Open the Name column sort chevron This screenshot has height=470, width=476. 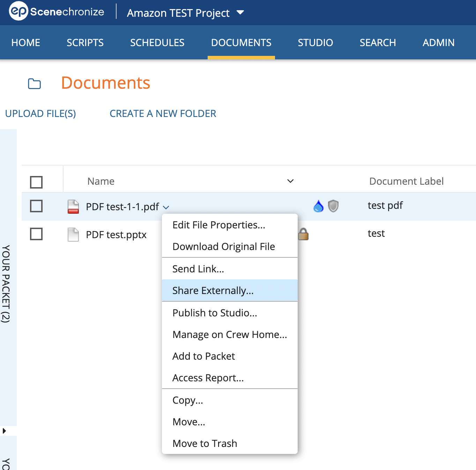click(290, 181)
